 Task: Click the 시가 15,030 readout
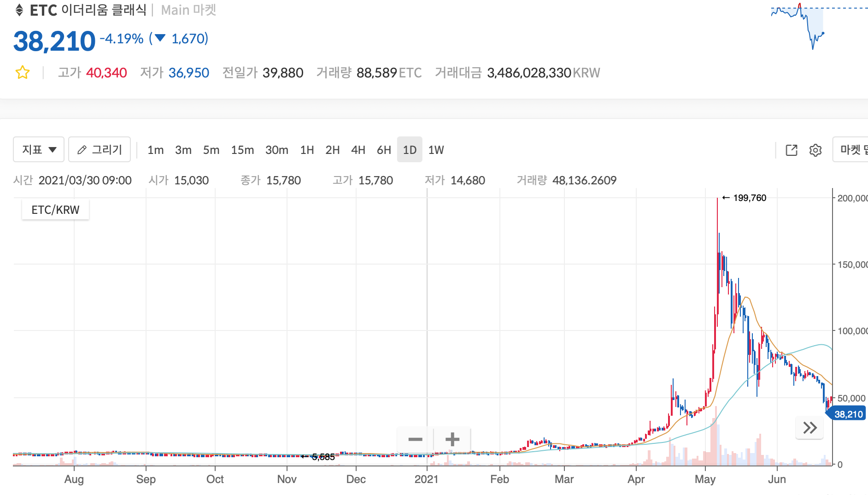coord(179,180)
